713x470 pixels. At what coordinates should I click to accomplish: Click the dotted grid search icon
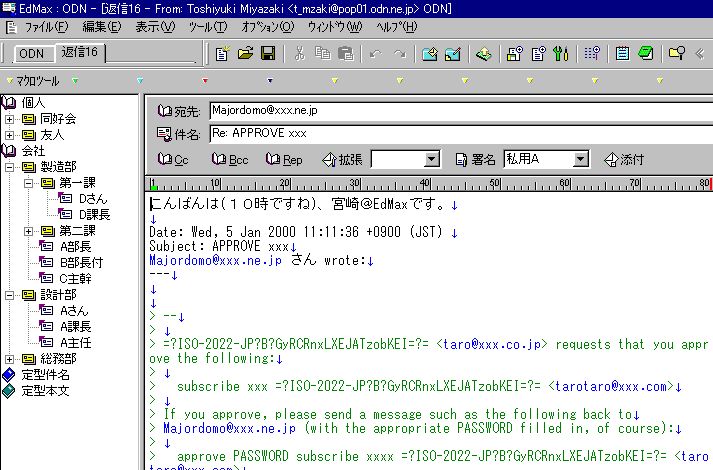pos(592,54)
